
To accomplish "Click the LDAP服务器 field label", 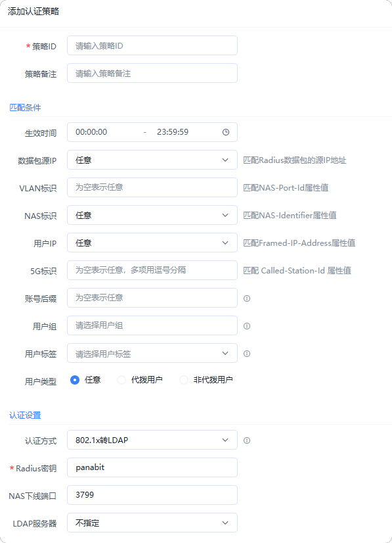I will [35, 523].
